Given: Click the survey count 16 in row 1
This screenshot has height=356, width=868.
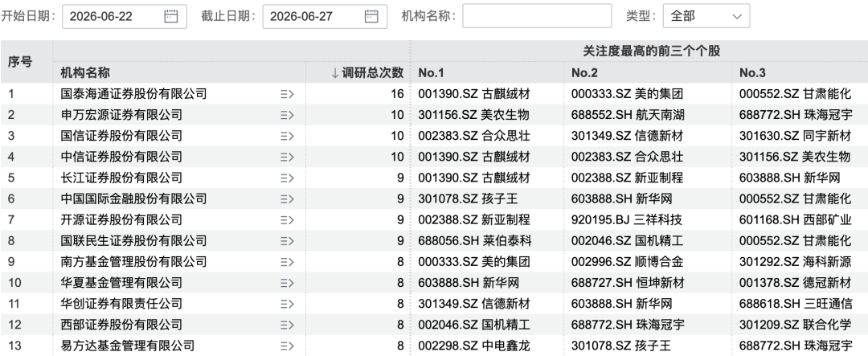Looking at the screenshot, I should pyautogui.click(x=397, y=94).
